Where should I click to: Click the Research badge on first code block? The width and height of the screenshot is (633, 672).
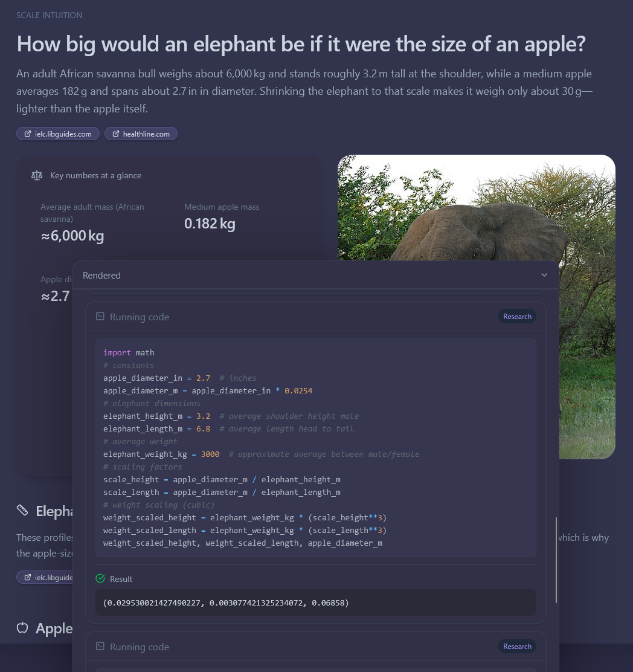518,316
